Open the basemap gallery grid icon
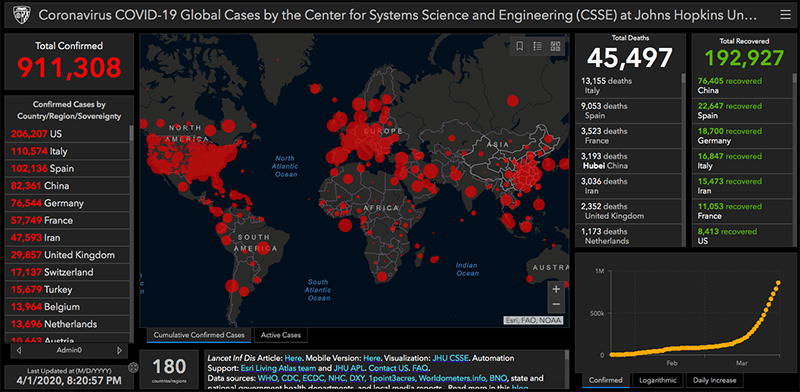 pyautogui.click(x=556, y=46)
